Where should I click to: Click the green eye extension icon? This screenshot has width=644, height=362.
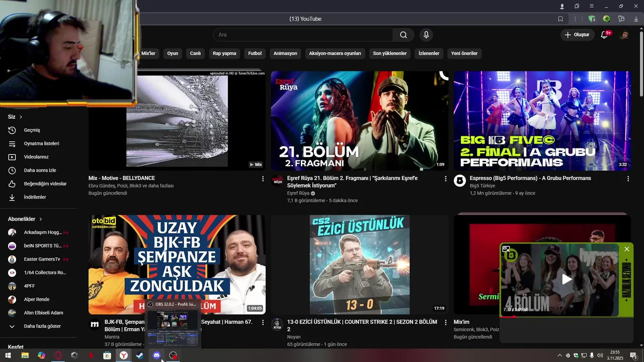tap(606, 19)
